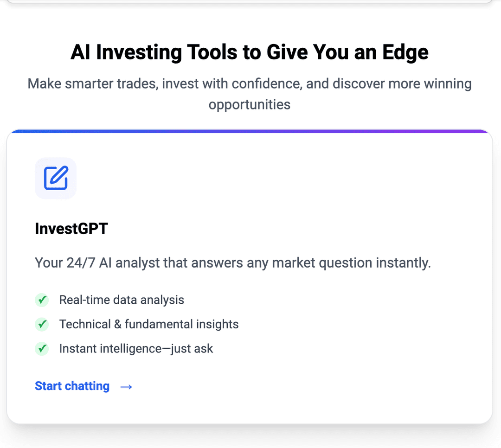This screenshot has width=501, height=448.
Task: Click the '24/7 AI analyst' description text
Action: coord(233,263)
